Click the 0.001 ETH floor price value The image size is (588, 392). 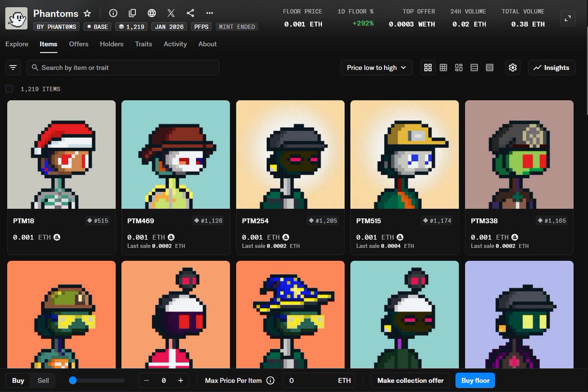tap(303, 24)
